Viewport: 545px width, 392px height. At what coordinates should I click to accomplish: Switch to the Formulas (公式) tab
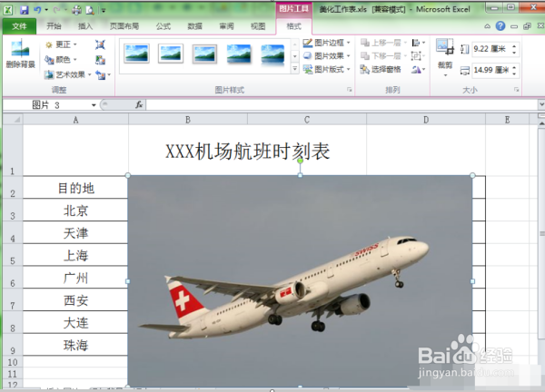point(163,26)
